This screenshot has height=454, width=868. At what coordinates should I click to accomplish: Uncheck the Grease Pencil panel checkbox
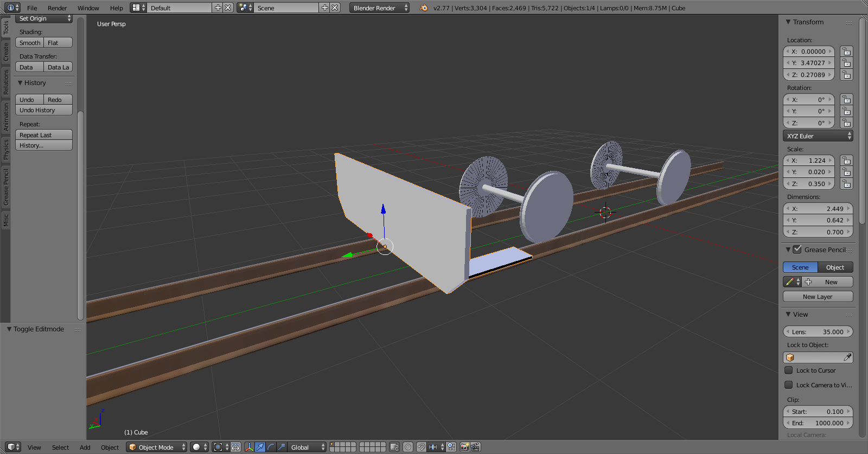pos(797,250)
